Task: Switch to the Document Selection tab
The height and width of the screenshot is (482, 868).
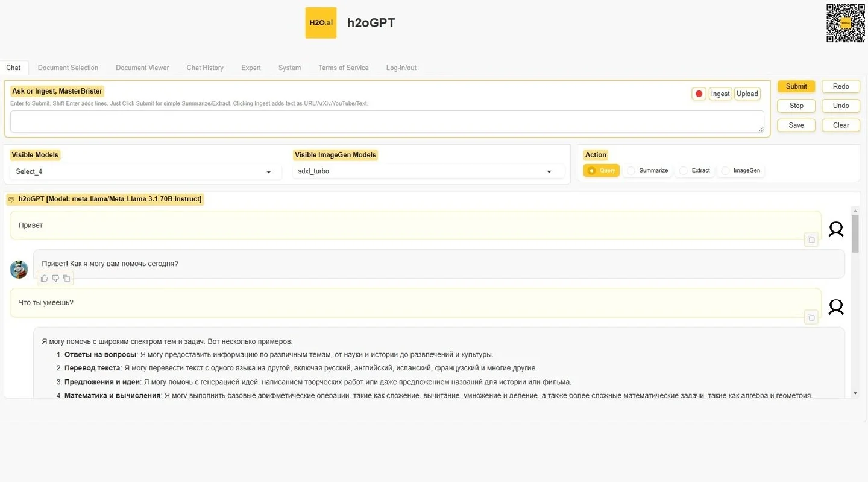Action: pos(68,68)
